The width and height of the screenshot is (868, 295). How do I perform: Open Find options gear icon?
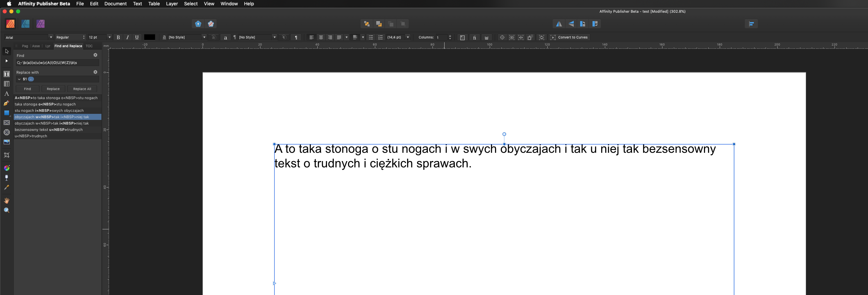(x=95, y=55)
